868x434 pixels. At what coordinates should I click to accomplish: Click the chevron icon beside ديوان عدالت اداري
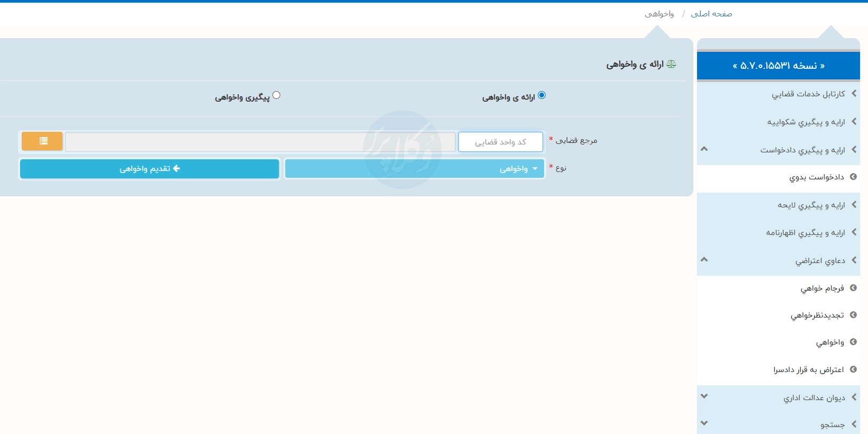click(854, 396)
